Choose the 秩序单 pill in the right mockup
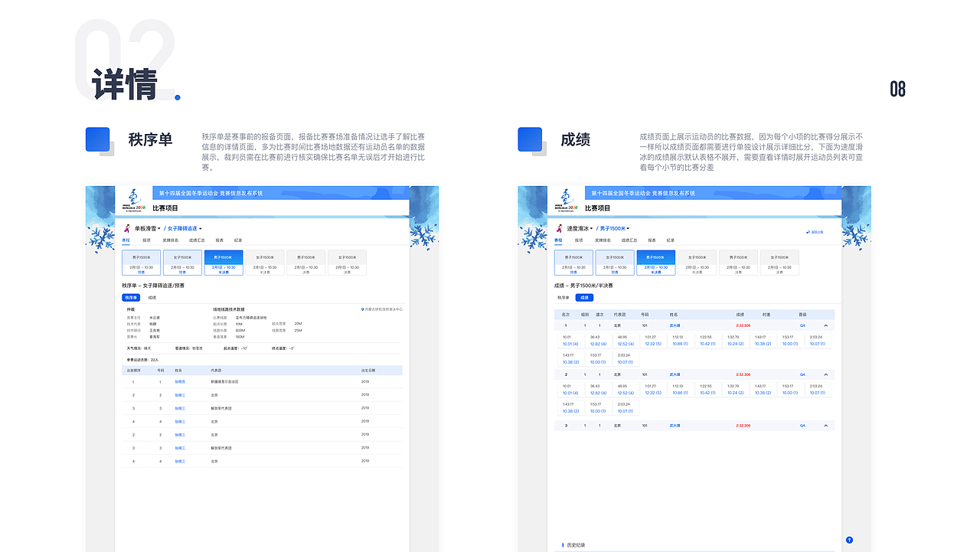The width and height of the screenshot is (980, 552). click(563, 297)
